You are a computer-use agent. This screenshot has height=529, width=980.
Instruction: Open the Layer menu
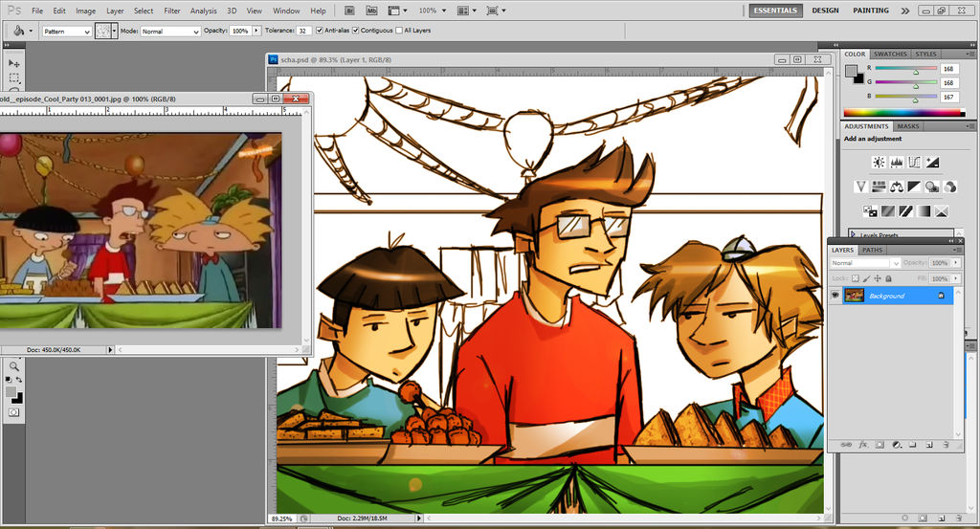[115, 11]
